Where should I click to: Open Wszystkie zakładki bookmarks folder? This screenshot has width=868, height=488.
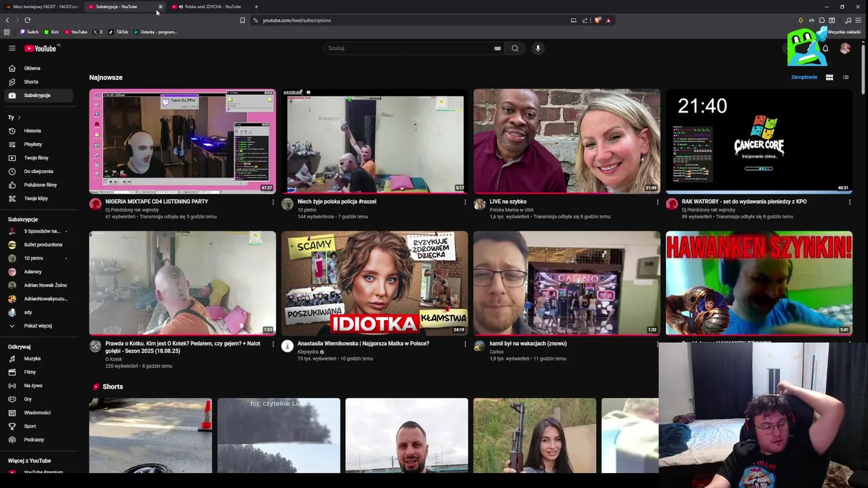pos(844,32)
